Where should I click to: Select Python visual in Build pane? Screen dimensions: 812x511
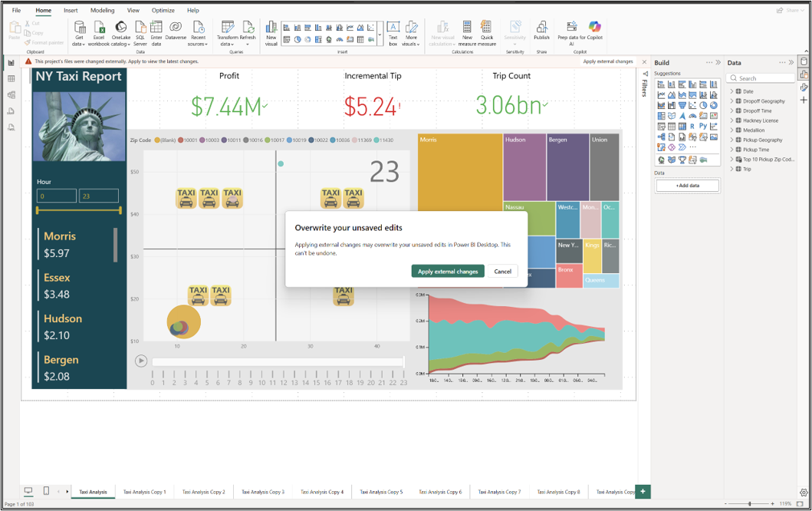[702, 126]
